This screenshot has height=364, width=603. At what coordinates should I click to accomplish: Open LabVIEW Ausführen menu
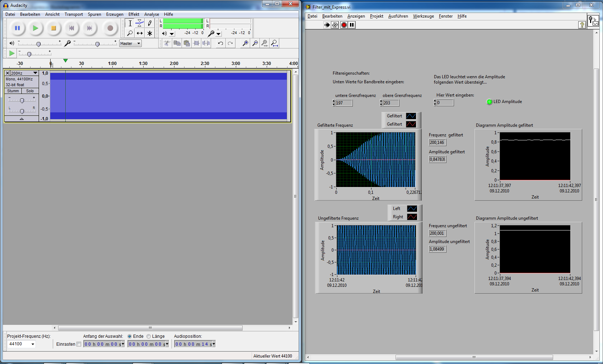tap(398, 16)
